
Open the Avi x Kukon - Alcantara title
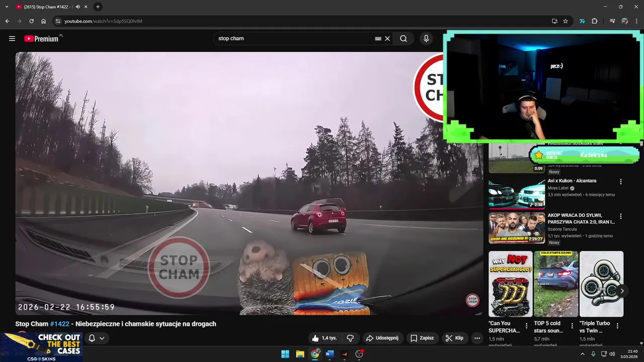pos(572,180)
